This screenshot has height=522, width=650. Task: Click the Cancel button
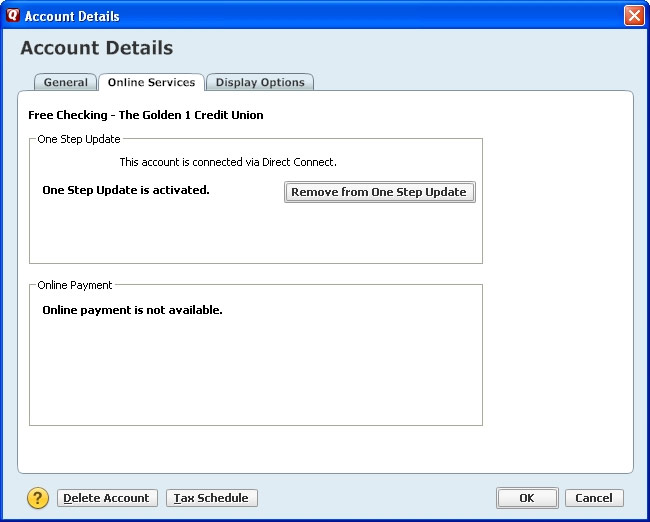tap(594, 498)
